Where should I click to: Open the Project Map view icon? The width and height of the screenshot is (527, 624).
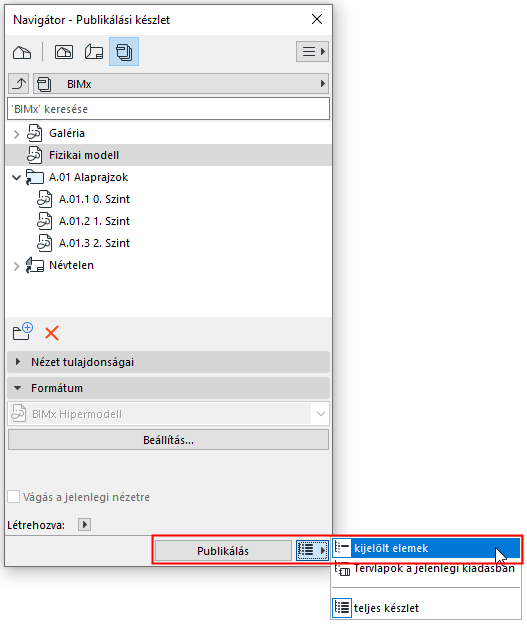click(x=22, y=52)
